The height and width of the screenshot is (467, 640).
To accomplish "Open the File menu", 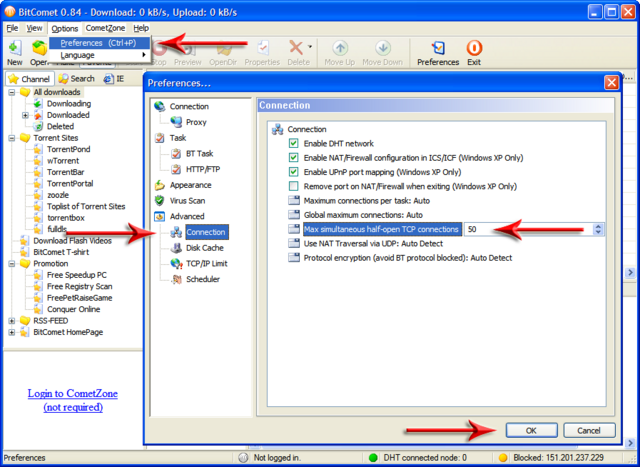I will click(12, 28).
